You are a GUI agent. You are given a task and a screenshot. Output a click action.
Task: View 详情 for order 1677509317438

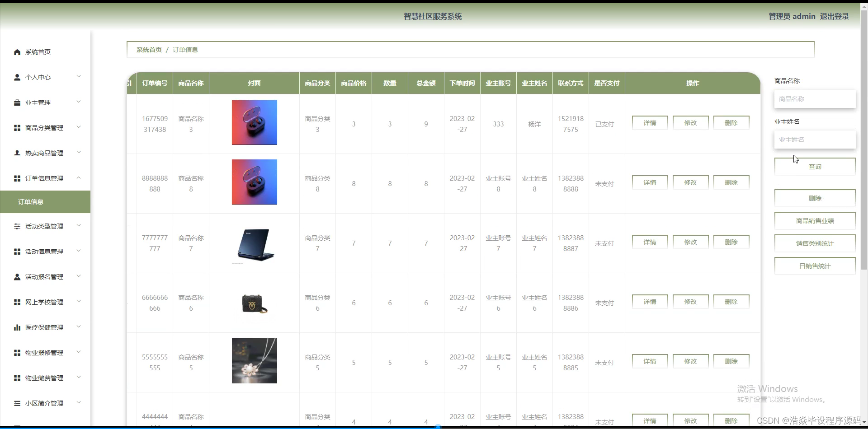coord(650,123)
